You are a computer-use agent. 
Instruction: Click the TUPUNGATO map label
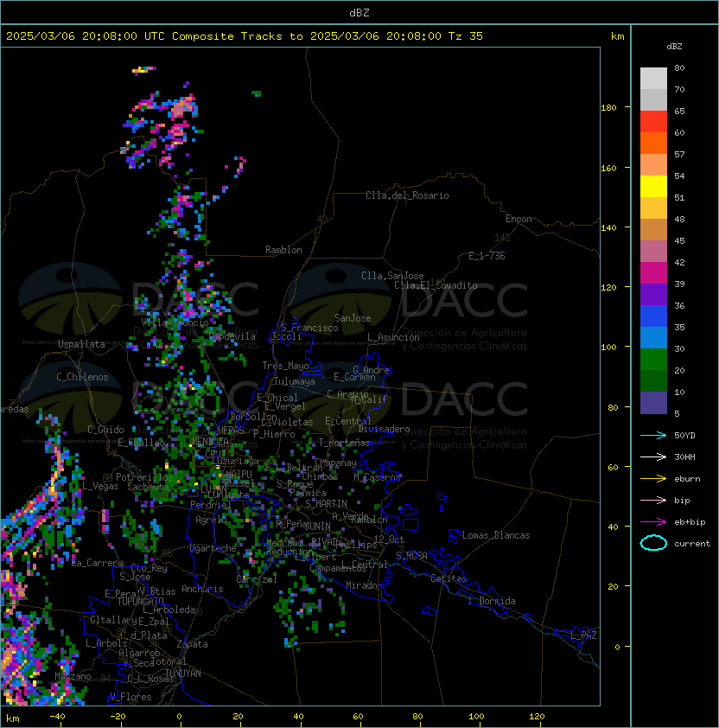[140, 602]
